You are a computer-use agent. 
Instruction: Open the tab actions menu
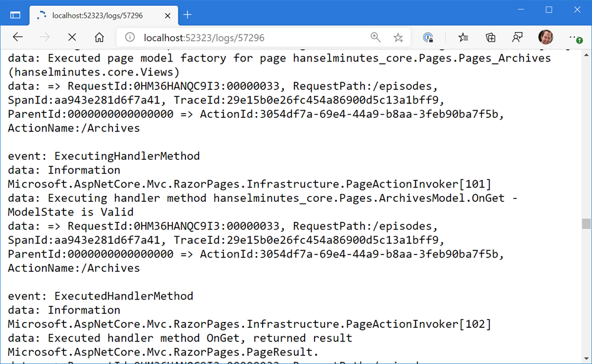pyautogui.click(x=15, y=15)
